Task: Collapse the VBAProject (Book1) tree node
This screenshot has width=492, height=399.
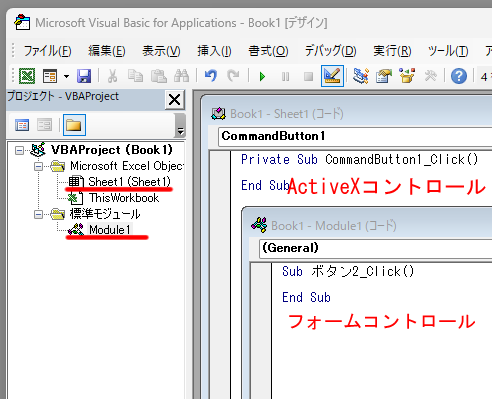Action: (19, 151)
